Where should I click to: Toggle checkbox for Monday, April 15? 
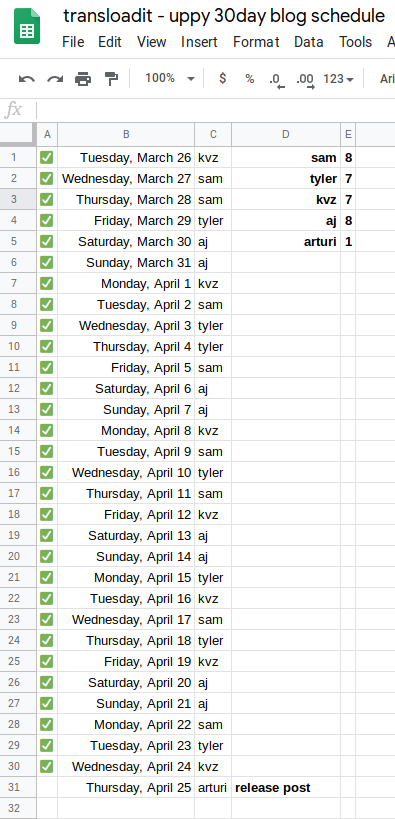coord(47,577)
